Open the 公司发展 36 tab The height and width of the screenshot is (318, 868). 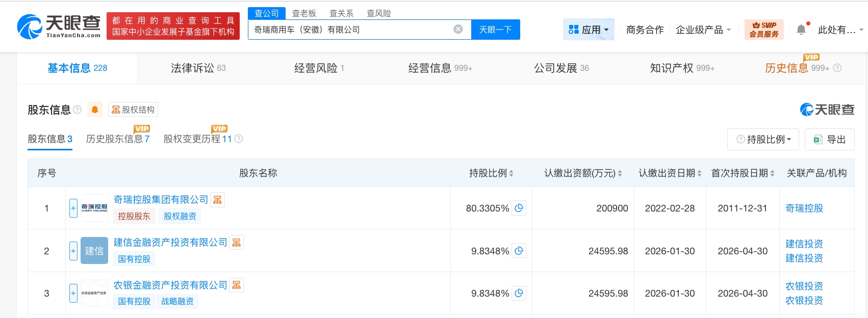point(561,68)
